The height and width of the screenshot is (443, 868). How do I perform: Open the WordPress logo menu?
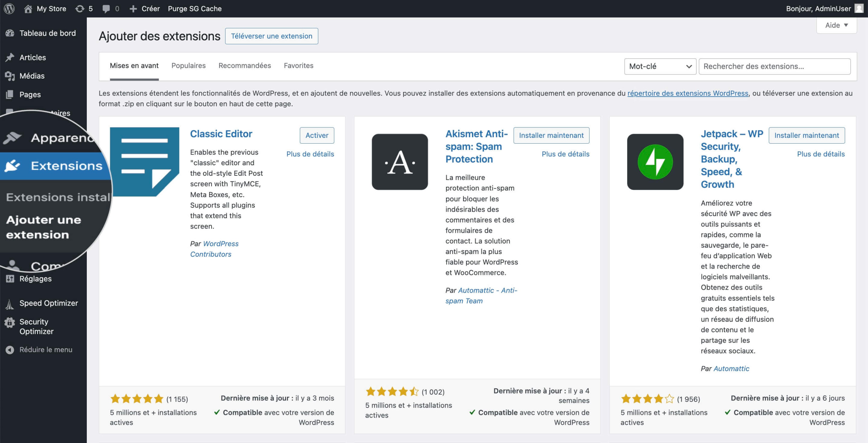tap(9, 8)
